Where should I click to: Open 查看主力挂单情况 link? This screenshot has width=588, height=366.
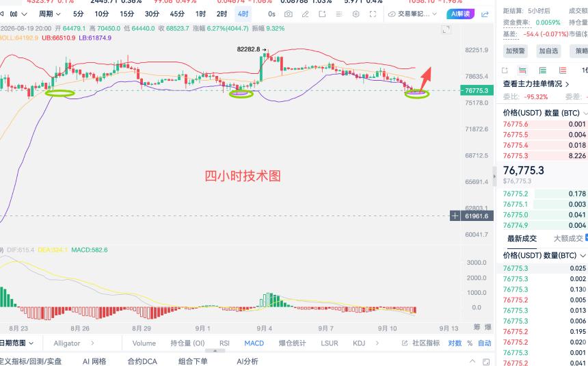point(536,83)
